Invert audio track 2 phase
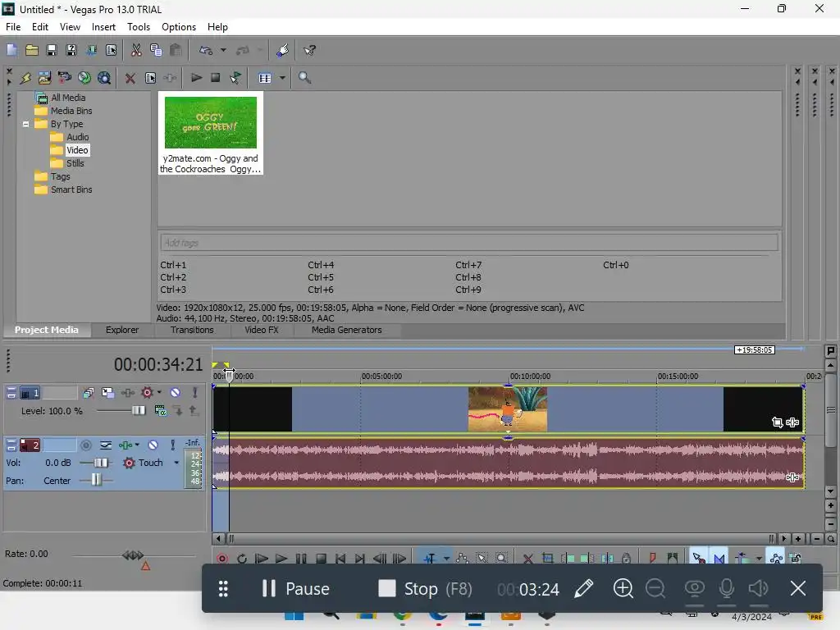Viewport: 840px width, 630px height. [106, 445]
